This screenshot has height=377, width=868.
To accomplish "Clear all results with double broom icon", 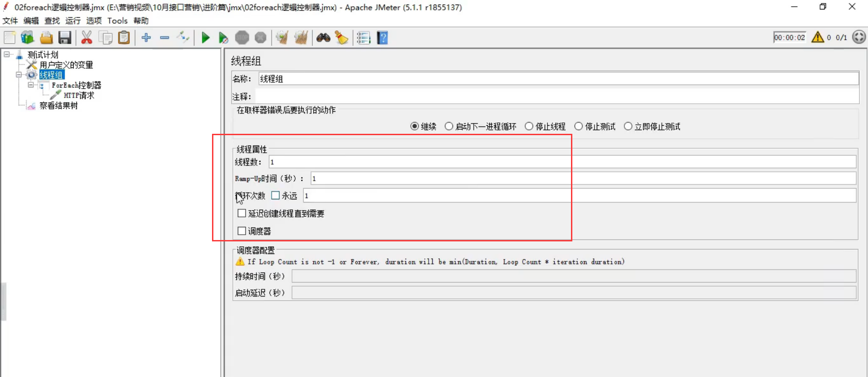I will (301, 38).
